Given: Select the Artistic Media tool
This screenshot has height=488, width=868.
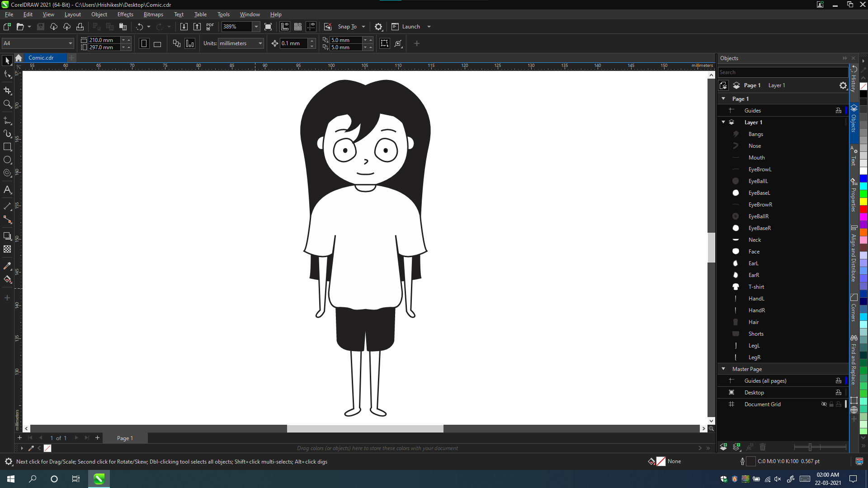Looking at the screenshot, I should coord(7,134).
